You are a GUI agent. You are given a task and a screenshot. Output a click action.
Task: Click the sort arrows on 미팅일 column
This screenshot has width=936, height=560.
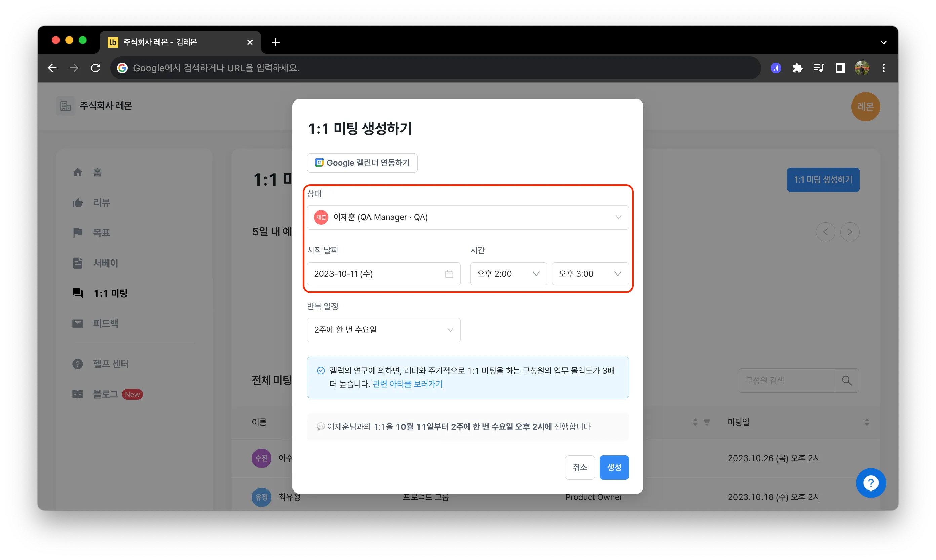pos(866,422)
